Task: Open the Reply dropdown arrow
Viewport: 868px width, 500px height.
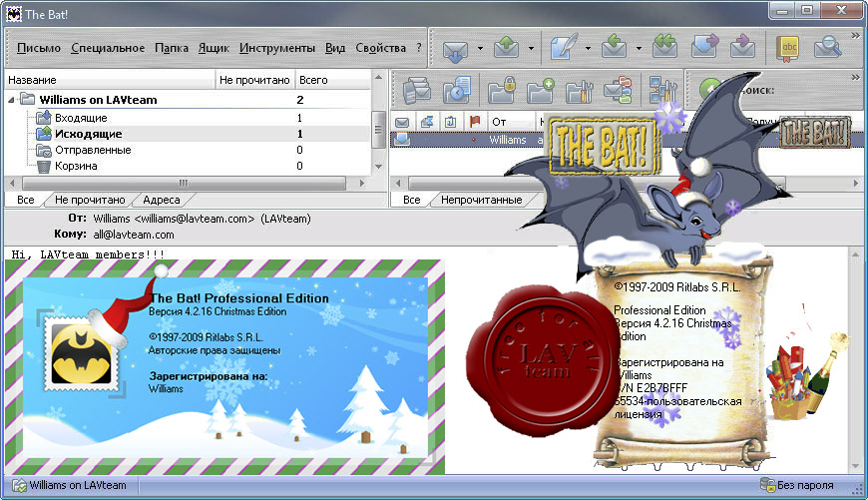Action: 639,48
